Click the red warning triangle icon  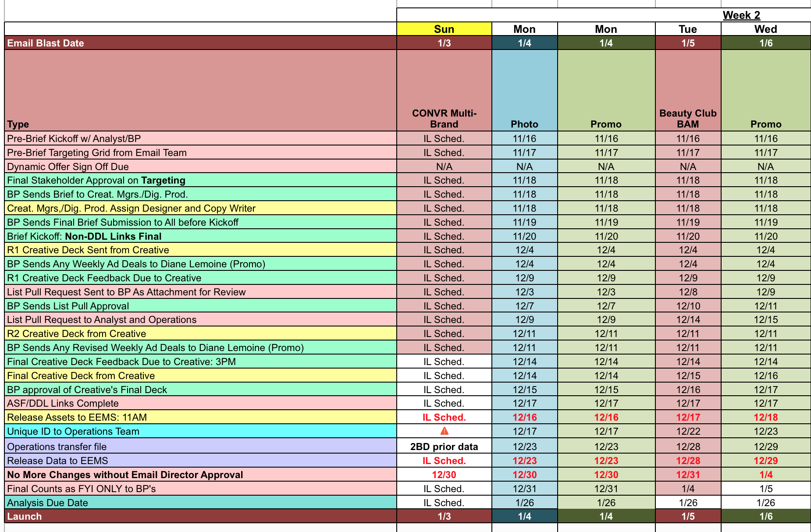pos(444,431)
